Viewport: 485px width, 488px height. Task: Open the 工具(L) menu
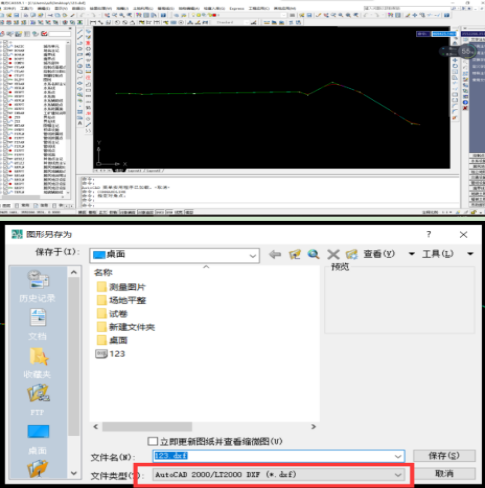[x=438, y=254]
